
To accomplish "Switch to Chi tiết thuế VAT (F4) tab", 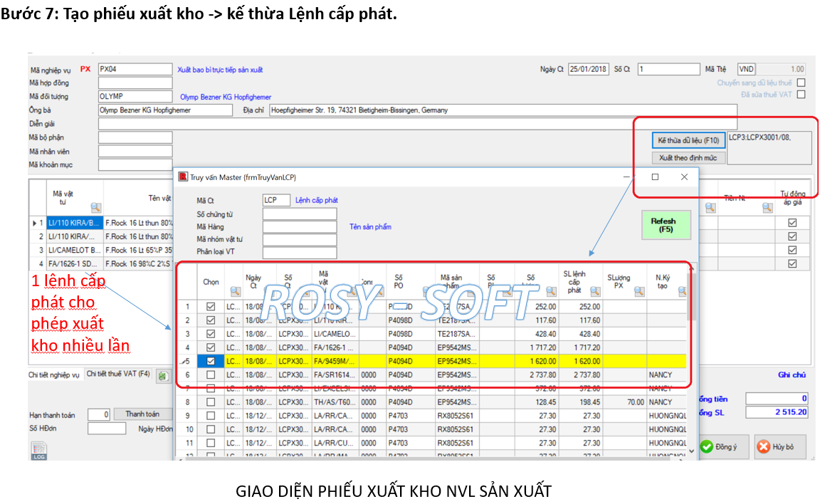I will click(x=118, y=374).
